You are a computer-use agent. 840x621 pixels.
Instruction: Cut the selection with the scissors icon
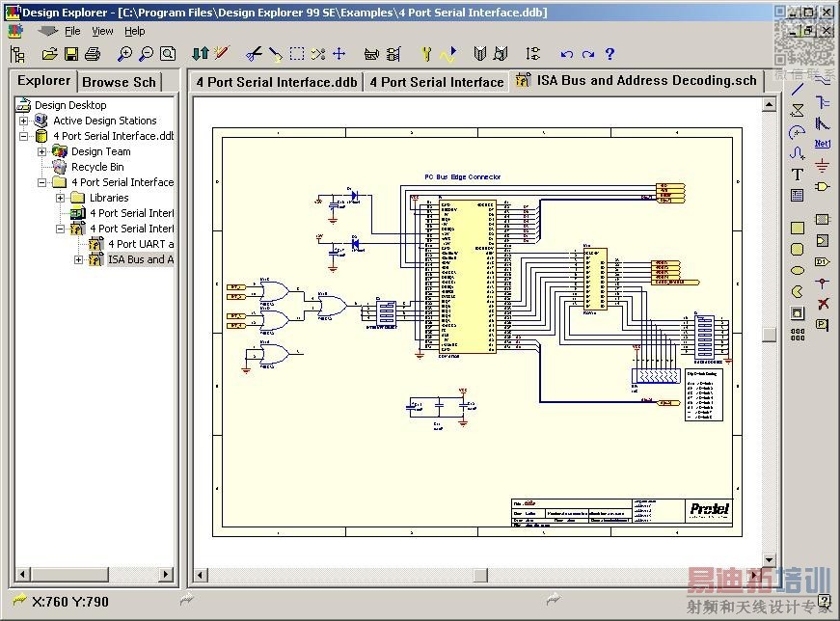click(x=254, y=54)
